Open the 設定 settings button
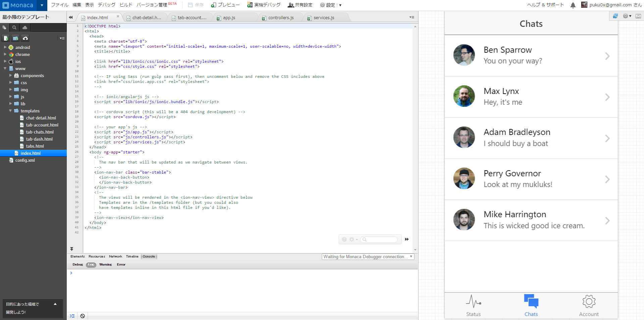Viewport: 644px width, 320px height. point(328,5)
